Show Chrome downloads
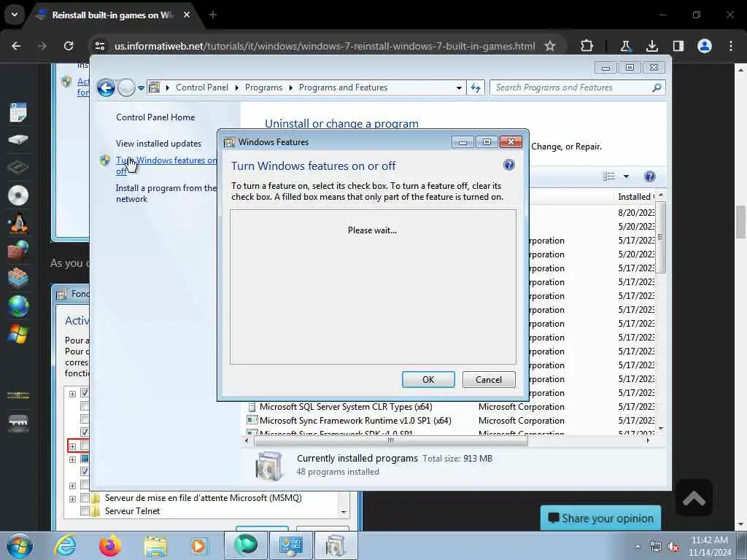747x560 pixels. click(x=651, y=46)
